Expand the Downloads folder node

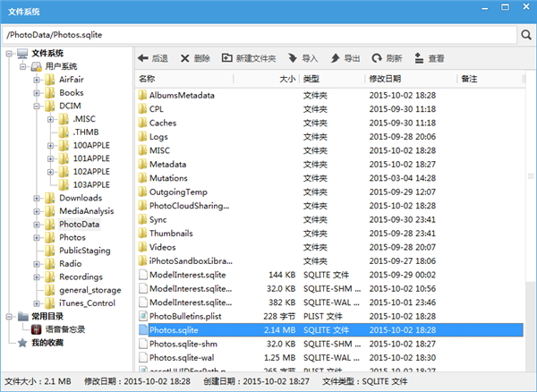(x=37, y=198)
